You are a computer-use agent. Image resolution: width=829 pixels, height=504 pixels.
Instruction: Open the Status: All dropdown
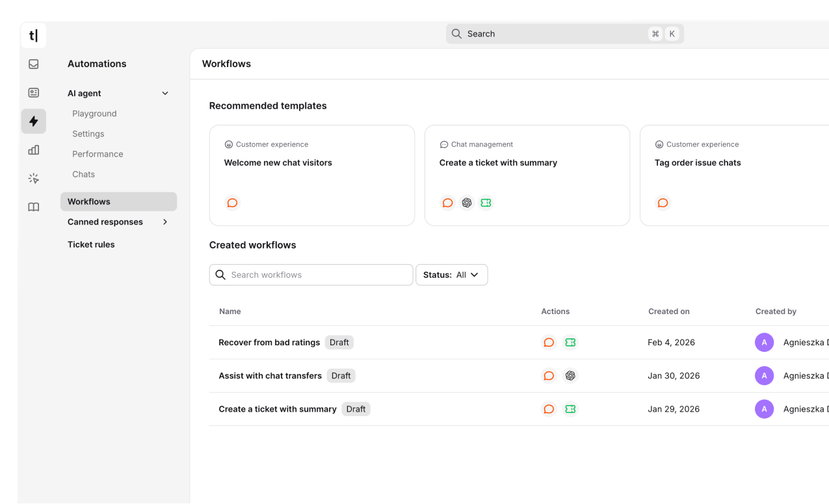click(x=451, y=274)
